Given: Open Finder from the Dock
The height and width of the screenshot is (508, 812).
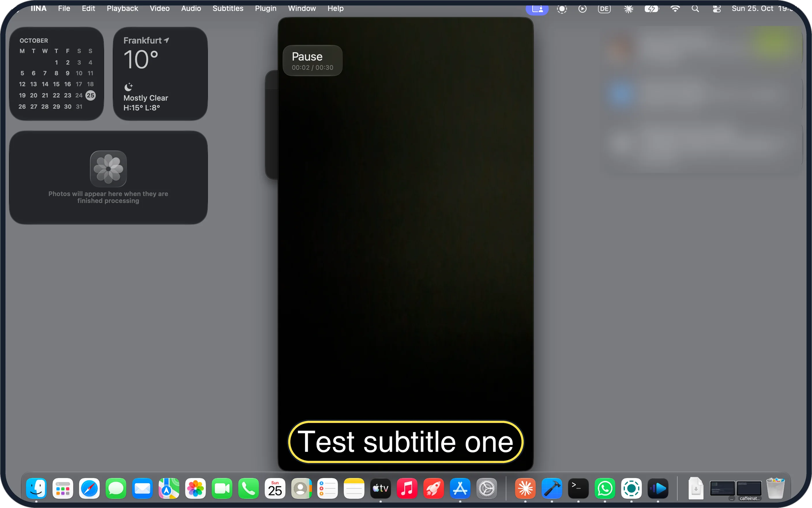Looking at the screenshot, I should (x=36, y=488).
